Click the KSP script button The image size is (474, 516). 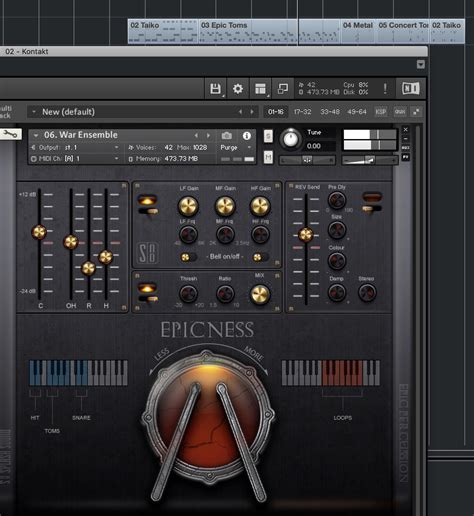click(381, 112)
